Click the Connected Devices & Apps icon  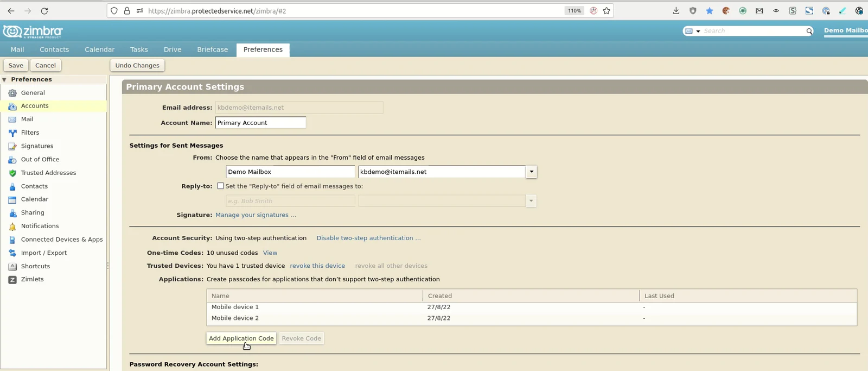pyautogui.click(x=12, y=240)
